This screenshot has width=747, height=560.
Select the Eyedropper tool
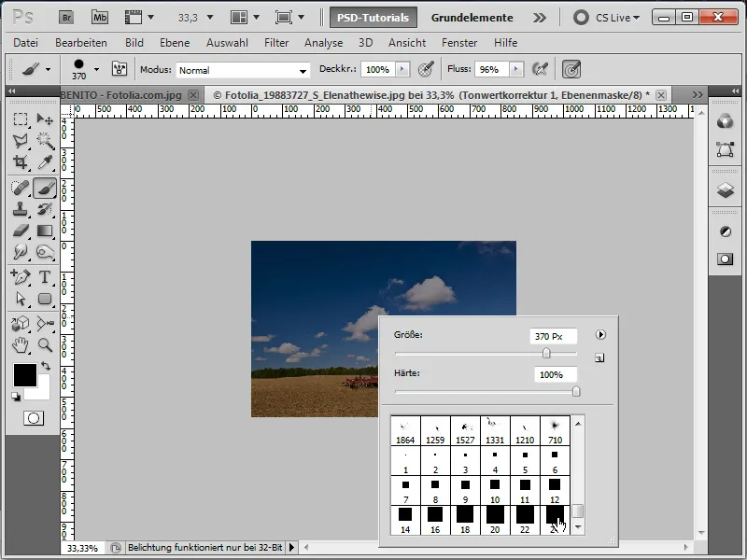[45, 162]
